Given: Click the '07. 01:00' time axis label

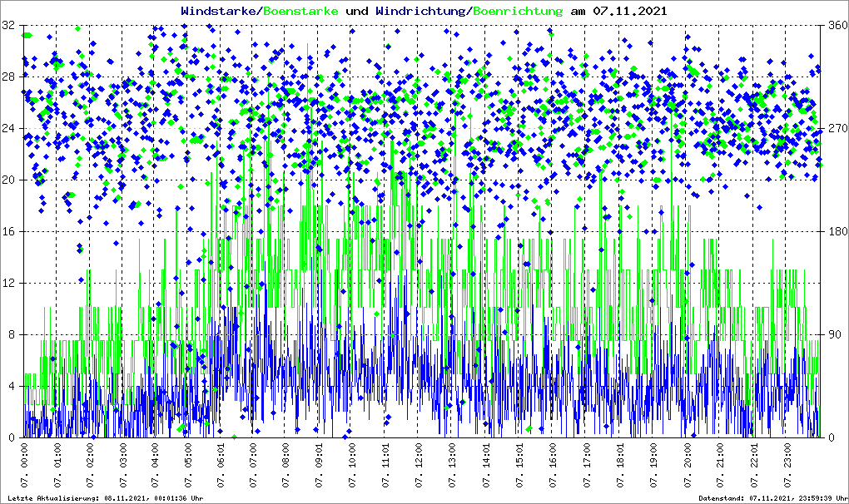Looking at the screenshot, I should (57, 465).
